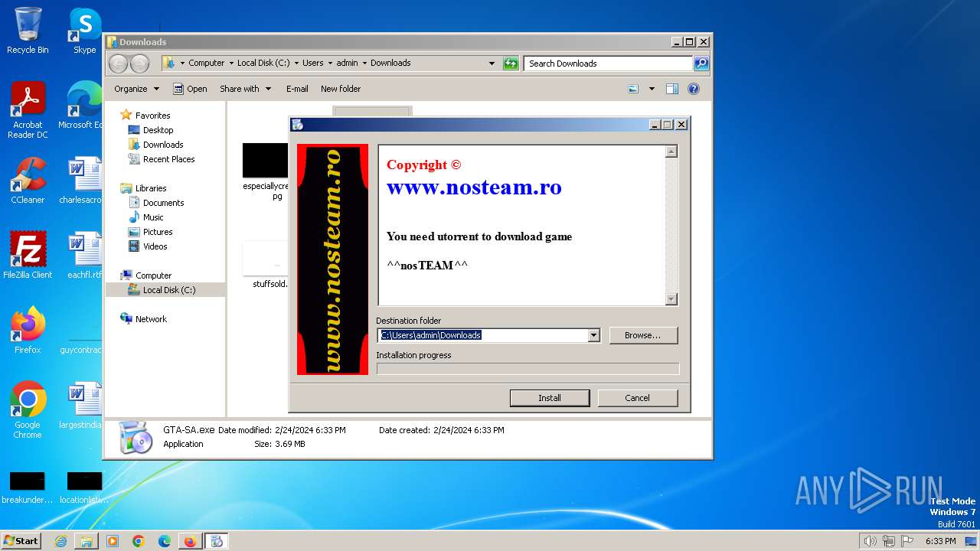The height and width of the screenshot is (551, 980).
Task: Open Internet Explorer from taskbar
Action: click(x=60, y=541)
